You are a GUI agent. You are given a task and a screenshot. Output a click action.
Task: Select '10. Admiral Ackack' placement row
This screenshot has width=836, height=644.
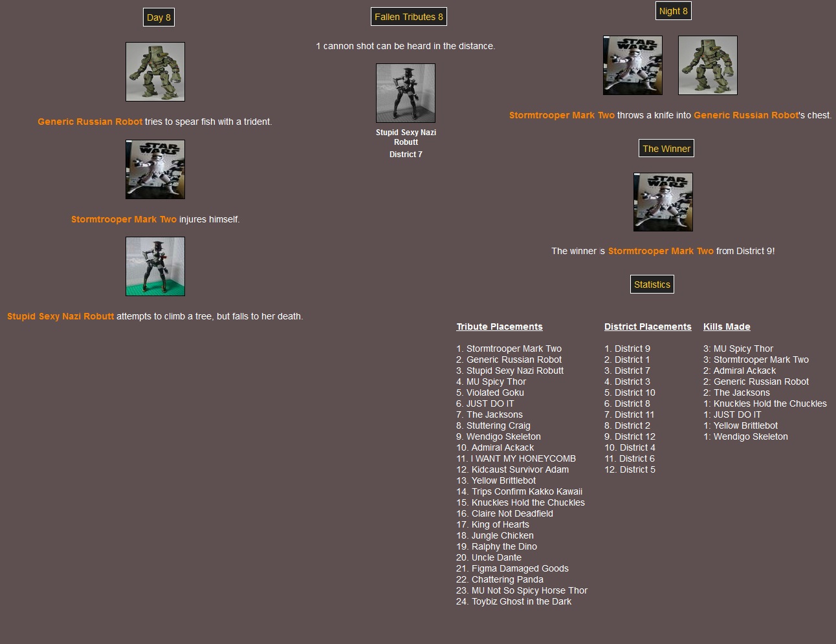[x=495, y=447]
